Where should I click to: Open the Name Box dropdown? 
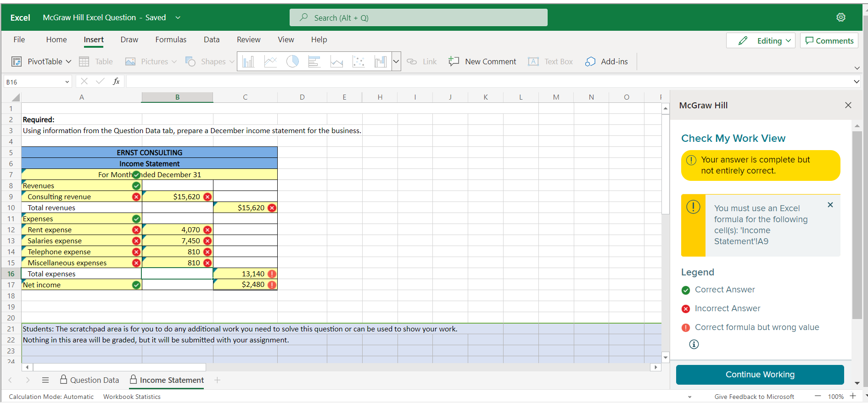(67, 82)
